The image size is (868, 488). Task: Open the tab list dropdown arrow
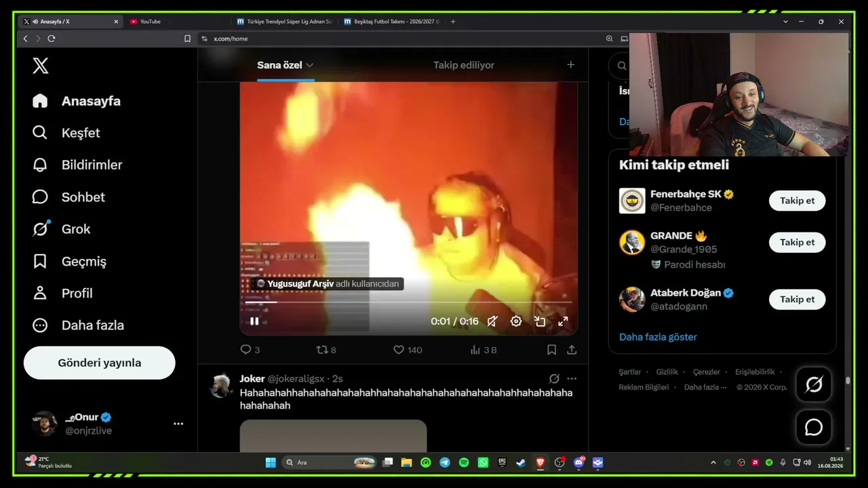pyautogui.click(x=785, y=22)
